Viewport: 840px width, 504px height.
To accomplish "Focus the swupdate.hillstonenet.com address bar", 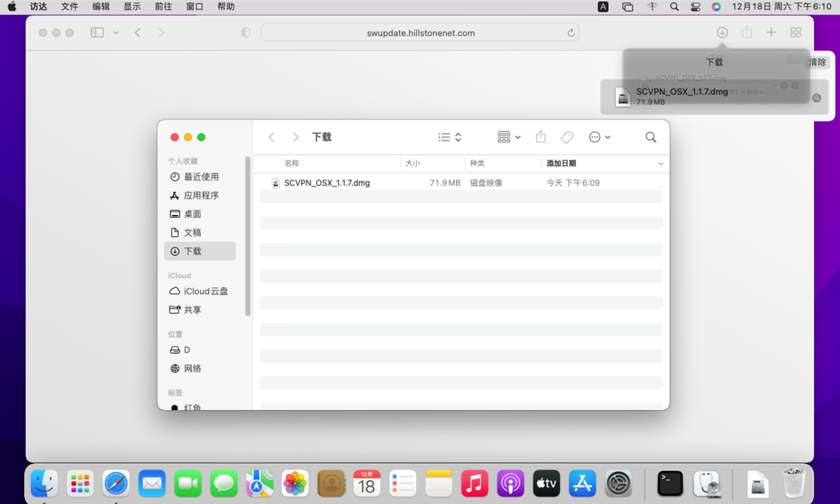I will point(420,33).
